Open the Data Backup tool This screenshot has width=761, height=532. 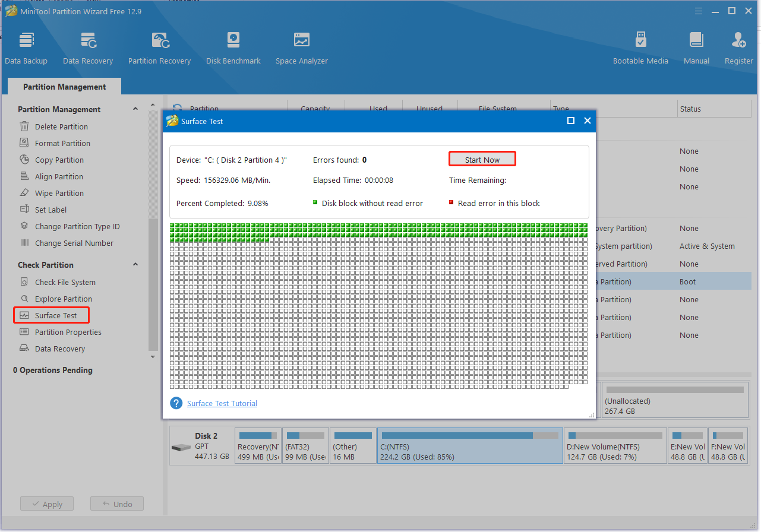[x=26, y=48]
